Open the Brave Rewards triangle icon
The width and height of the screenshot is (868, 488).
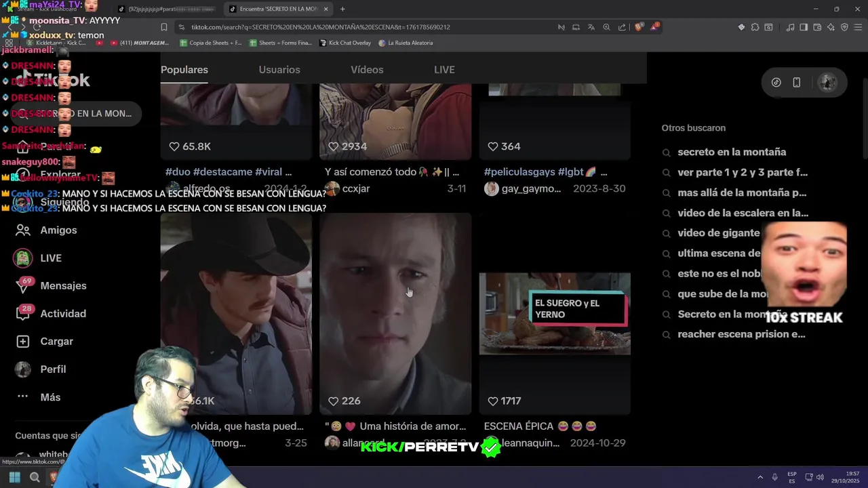(x=654, y=27)
